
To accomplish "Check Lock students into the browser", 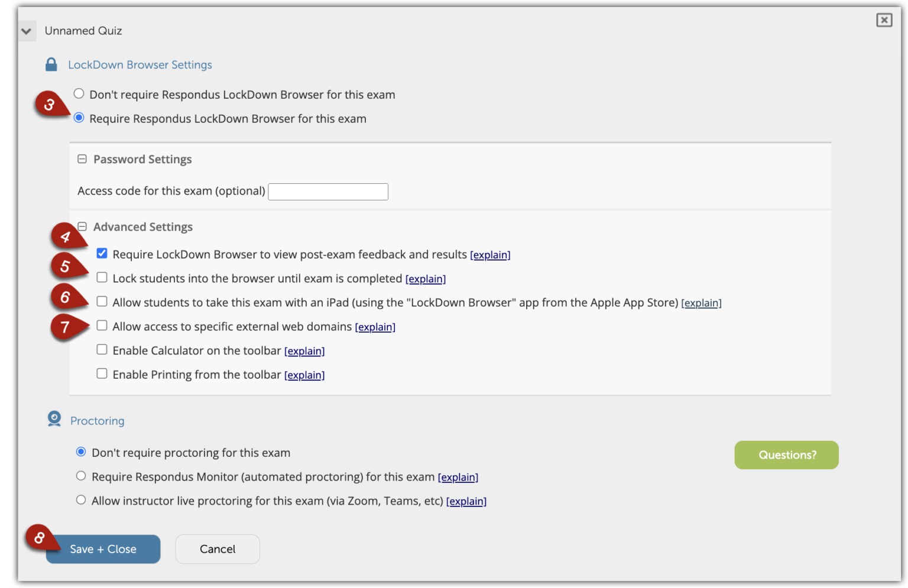I will click(x=102, y=278).
